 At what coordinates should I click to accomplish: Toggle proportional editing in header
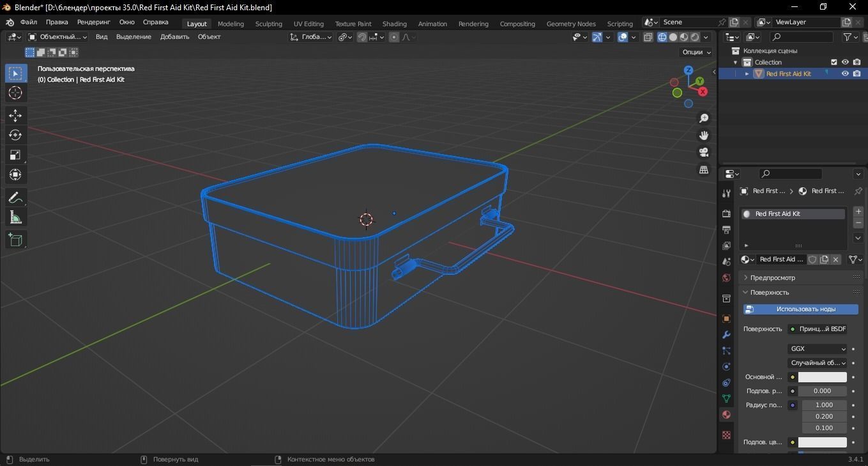point(394,37)
